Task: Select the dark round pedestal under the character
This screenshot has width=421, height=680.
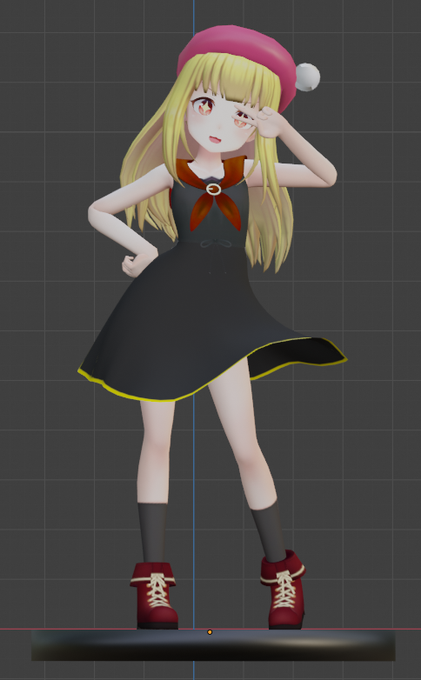Action: pos(213,645)
